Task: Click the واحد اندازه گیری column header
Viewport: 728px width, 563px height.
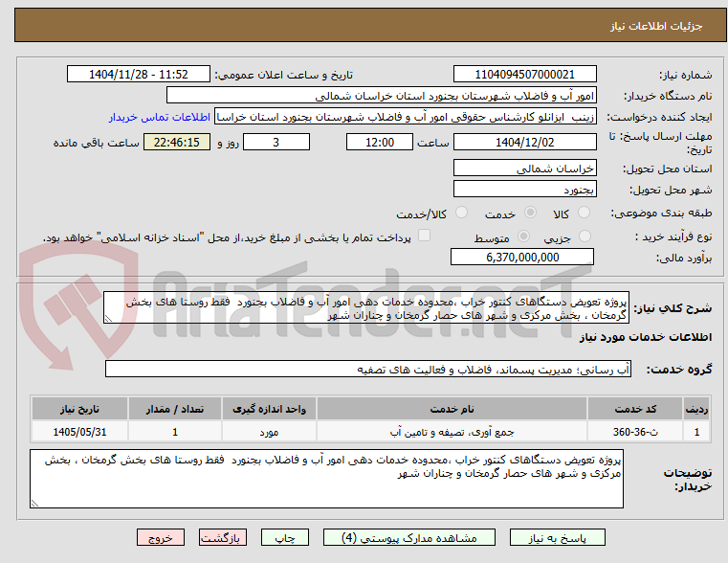Action: pos(269,409)
